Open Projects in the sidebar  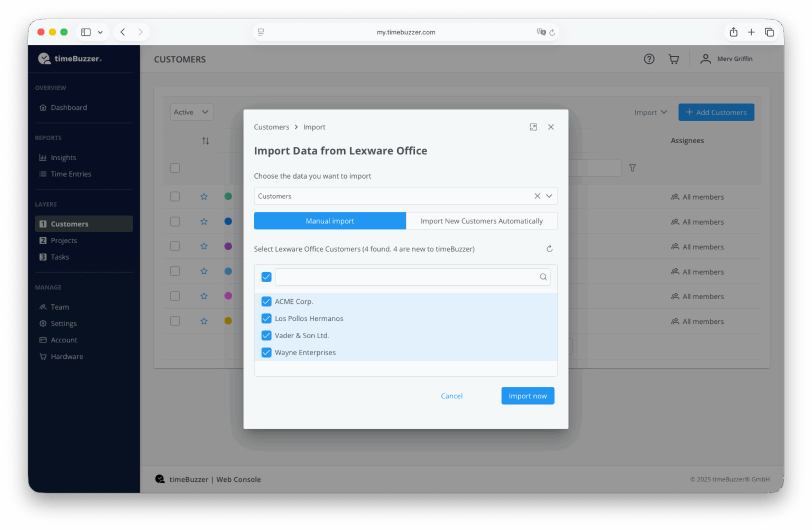64,240
